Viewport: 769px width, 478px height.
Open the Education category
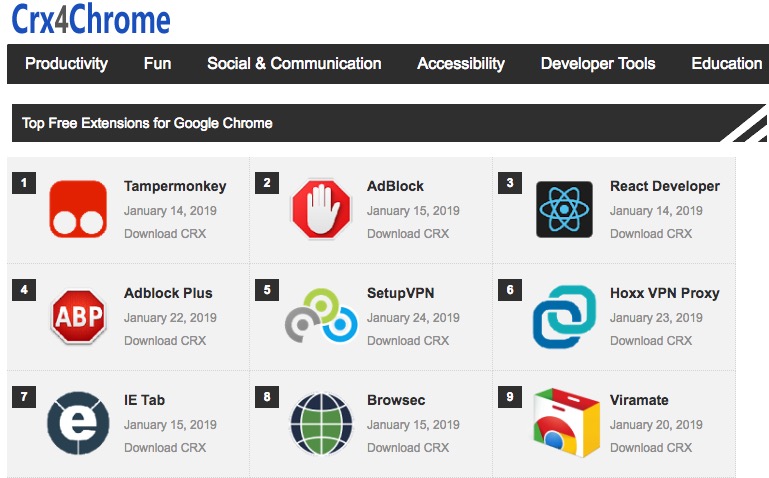pyautogui.click(x=727, y=63)
